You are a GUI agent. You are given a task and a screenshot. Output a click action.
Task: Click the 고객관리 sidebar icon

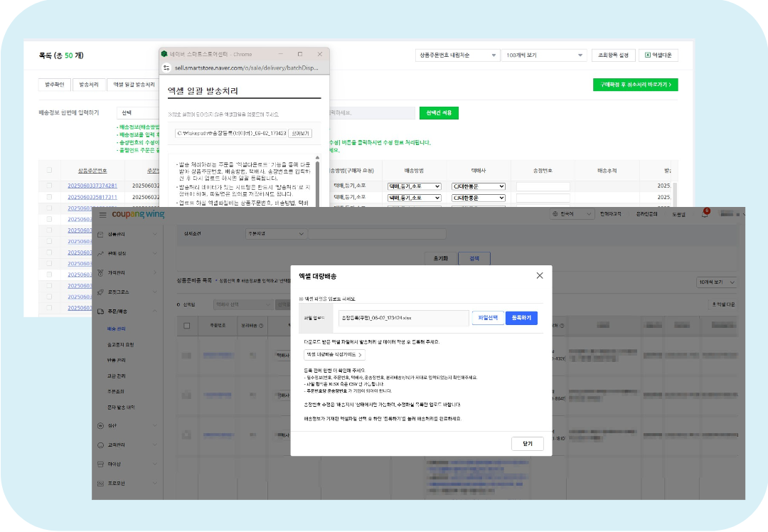click(x=100, y=444)
